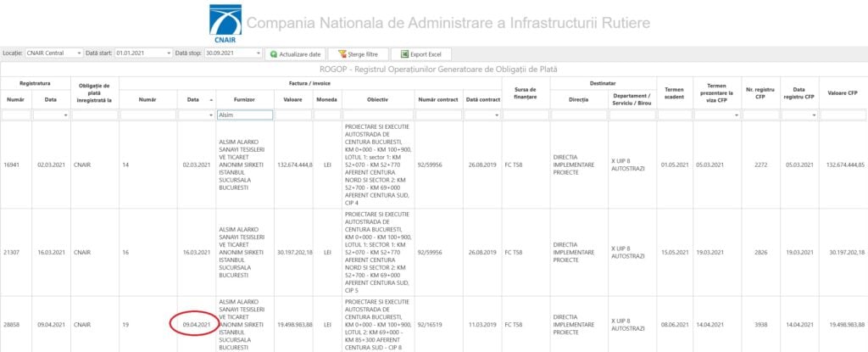The height and width of the screenshot is (352, 868).
Task: Sort by Valoare column header
Action: tap(293, 99)
